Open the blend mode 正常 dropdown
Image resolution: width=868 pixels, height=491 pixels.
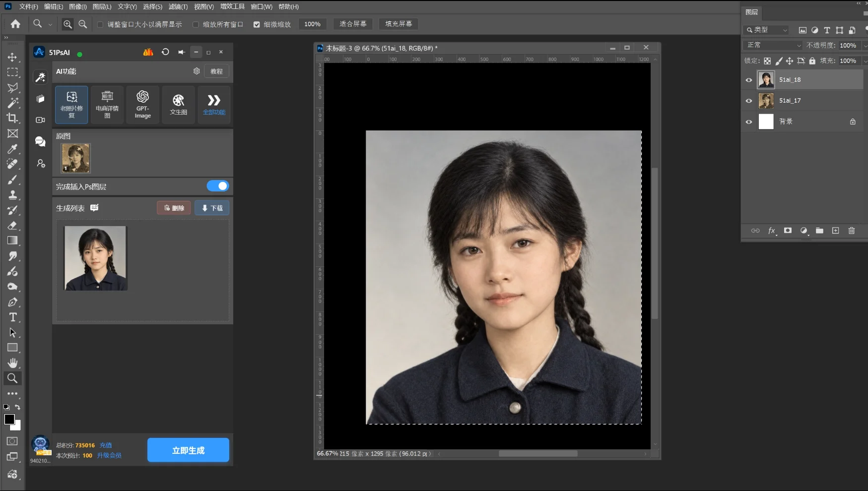tap(773, 45)
